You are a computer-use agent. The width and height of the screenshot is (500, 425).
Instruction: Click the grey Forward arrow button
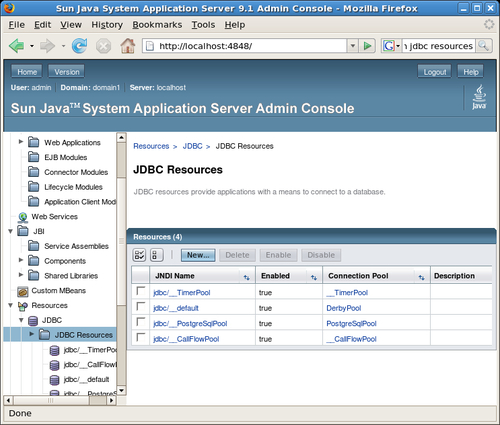pos(47,46)
